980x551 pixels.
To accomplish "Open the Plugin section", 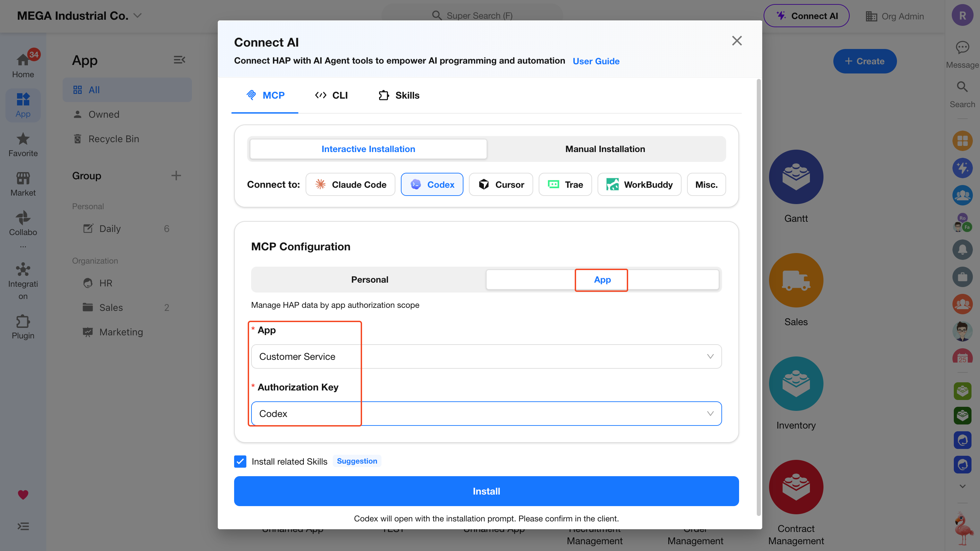I will click(23, 327).
